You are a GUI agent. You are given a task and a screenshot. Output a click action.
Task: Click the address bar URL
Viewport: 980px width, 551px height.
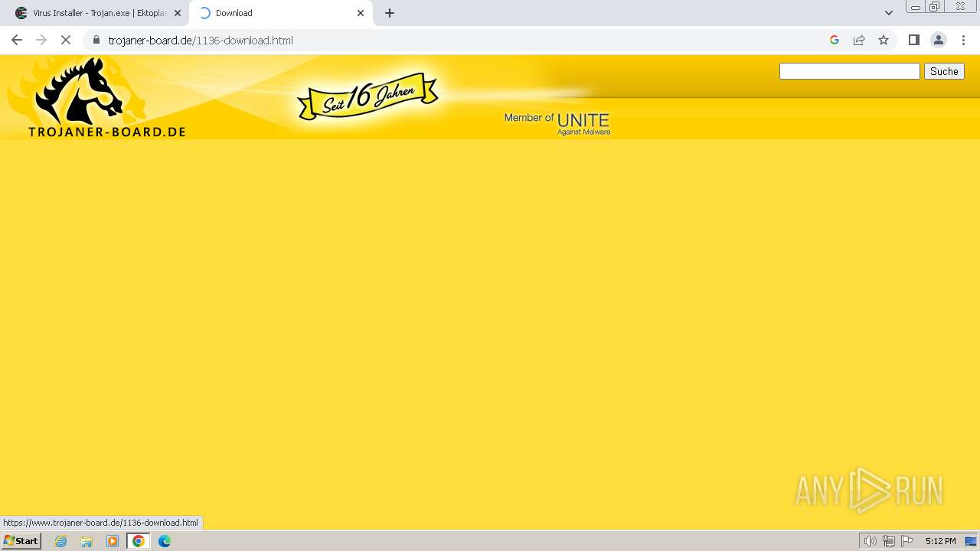coord(201,41)
